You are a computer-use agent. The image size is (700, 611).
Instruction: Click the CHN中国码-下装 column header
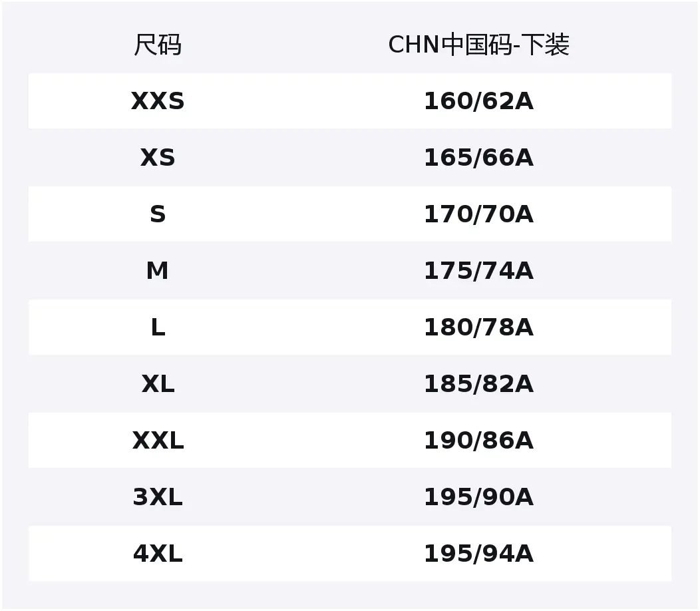[478, 45]
